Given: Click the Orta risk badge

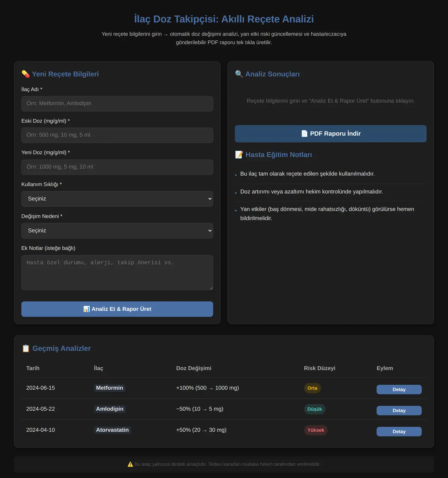Looking at the screenshot, I should (312, 388).
